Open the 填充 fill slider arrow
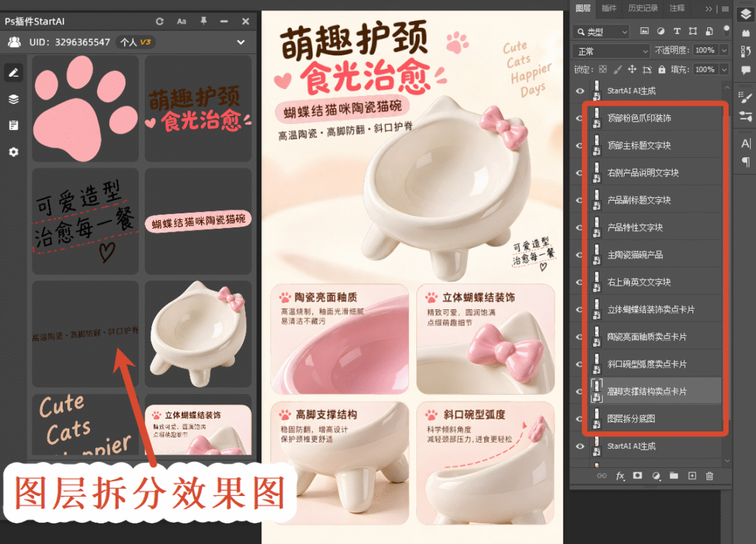Screen dimensions: 756x544 [x=724, y=70]
